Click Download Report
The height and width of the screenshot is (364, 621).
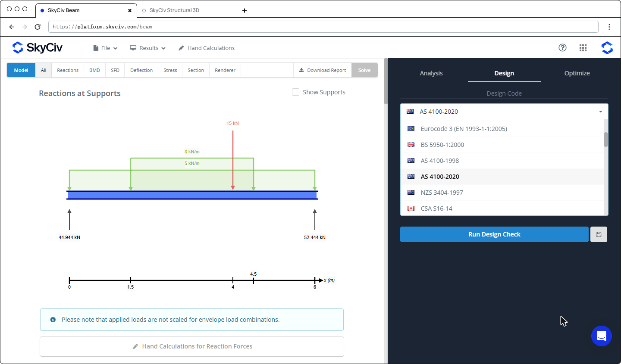pyautogui.click(x=323, y=70)
